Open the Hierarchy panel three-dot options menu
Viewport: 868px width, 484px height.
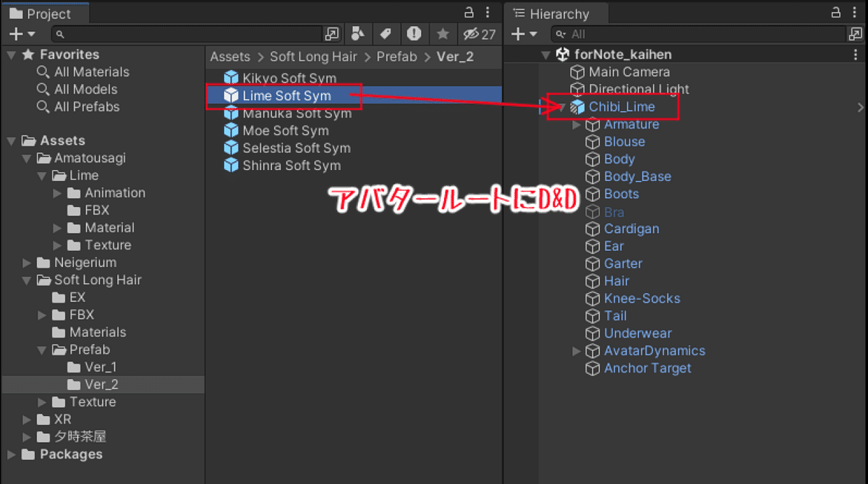click(x=856, y=12)
